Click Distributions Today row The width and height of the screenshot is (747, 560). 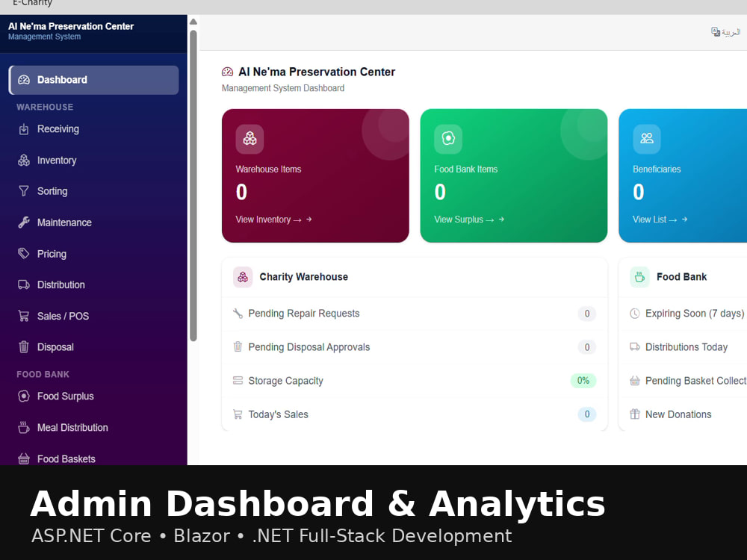point(684,347)
